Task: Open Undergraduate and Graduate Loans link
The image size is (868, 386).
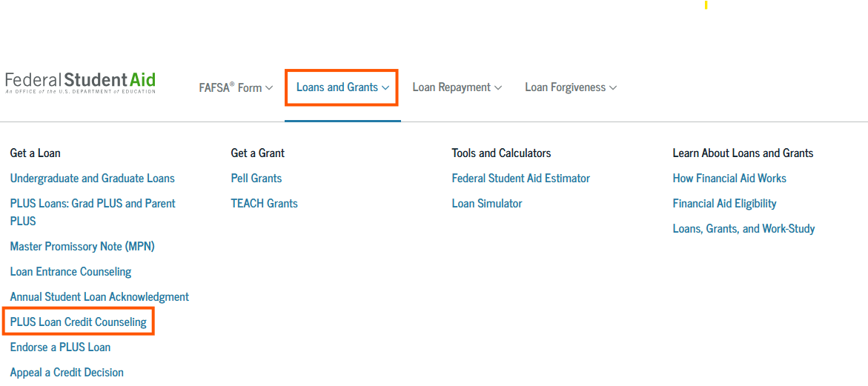Action: pos(93,179)
